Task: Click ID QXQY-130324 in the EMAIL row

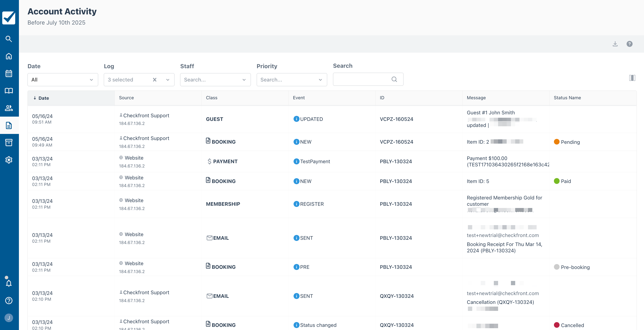Action: pos(397,296)
